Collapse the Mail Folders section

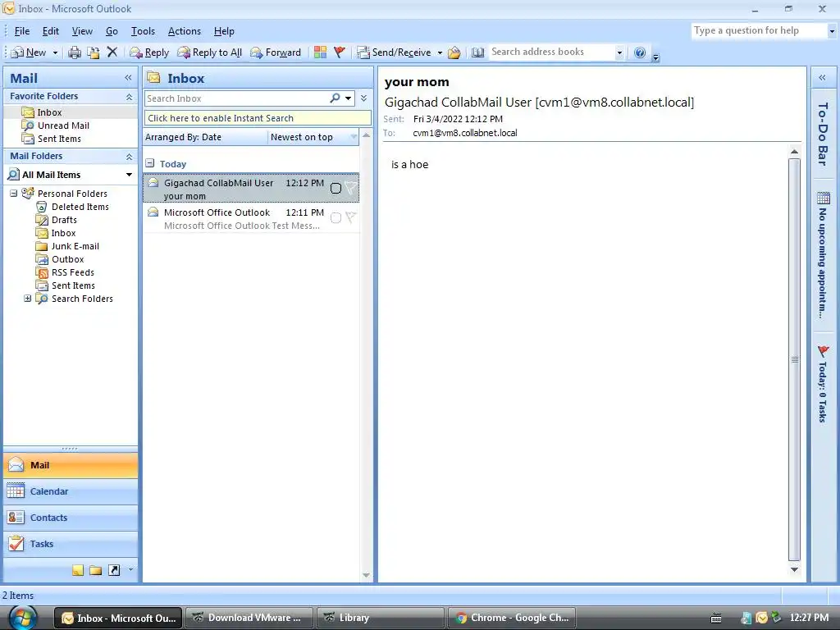tap(129, 157)
